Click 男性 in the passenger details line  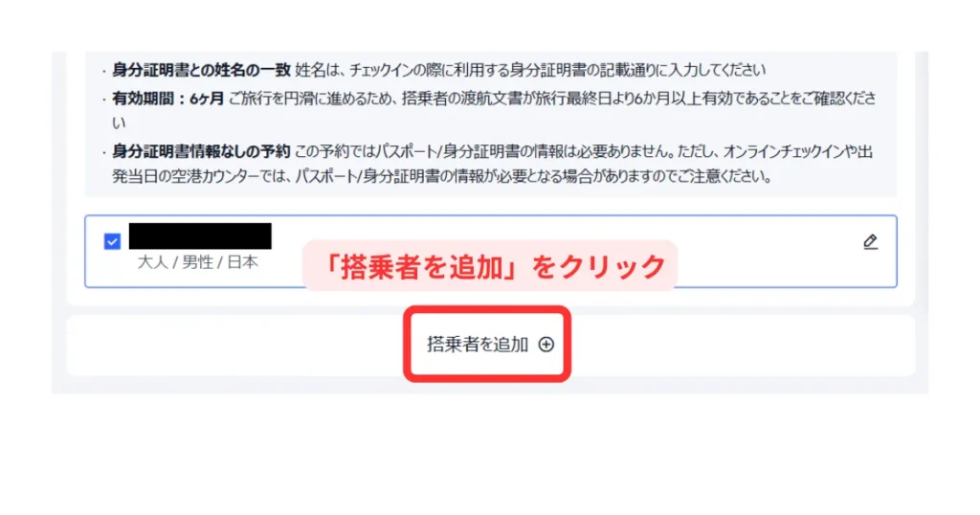(x=197, y=262)
